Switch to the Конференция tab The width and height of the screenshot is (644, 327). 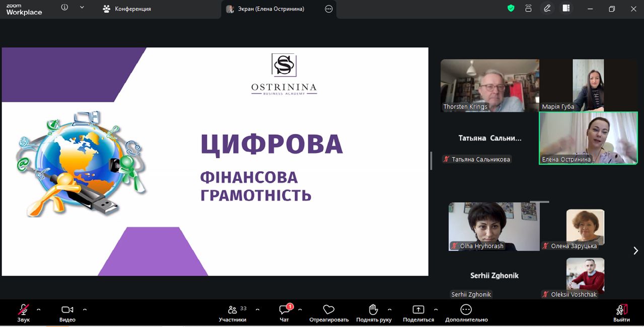[x=127, y=9]
